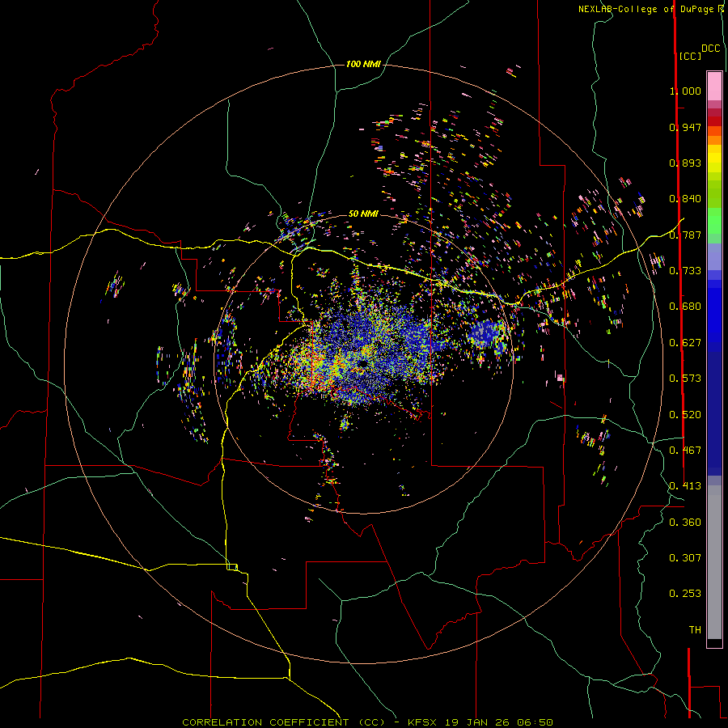Screen dimensions: 728x728
Task: Click the Correlation Coefficient KFSX caption
Action: tap(367, 722)
